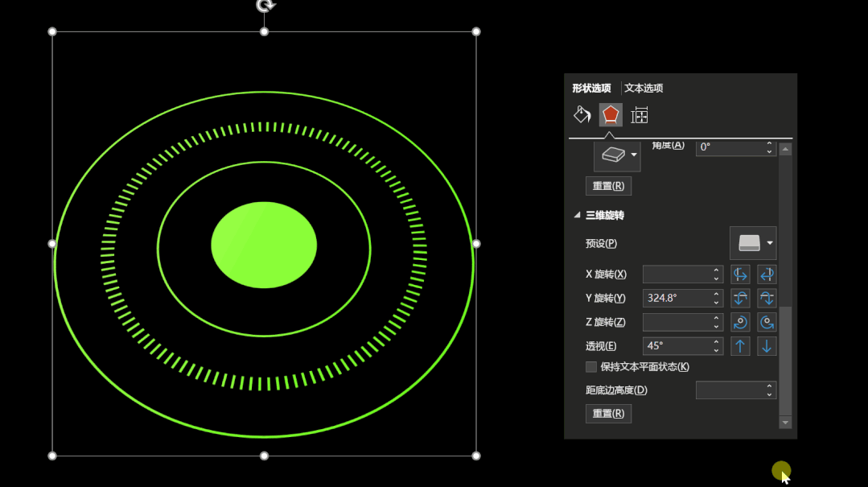The image size is (868, 487).
Task: Click the 透视 up-arrow icon
Action: (741, 346)
